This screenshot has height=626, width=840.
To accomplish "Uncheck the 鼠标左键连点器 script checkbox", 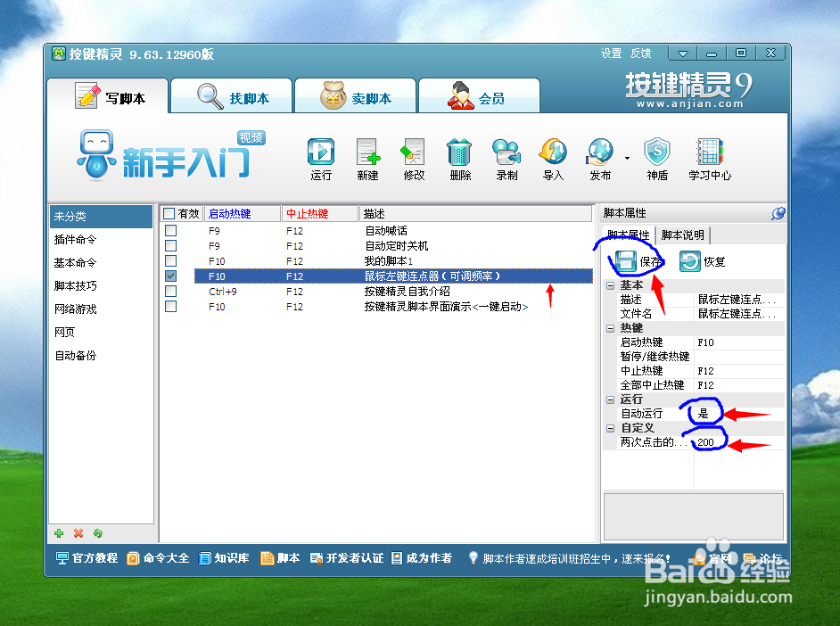I will (170, 276).
